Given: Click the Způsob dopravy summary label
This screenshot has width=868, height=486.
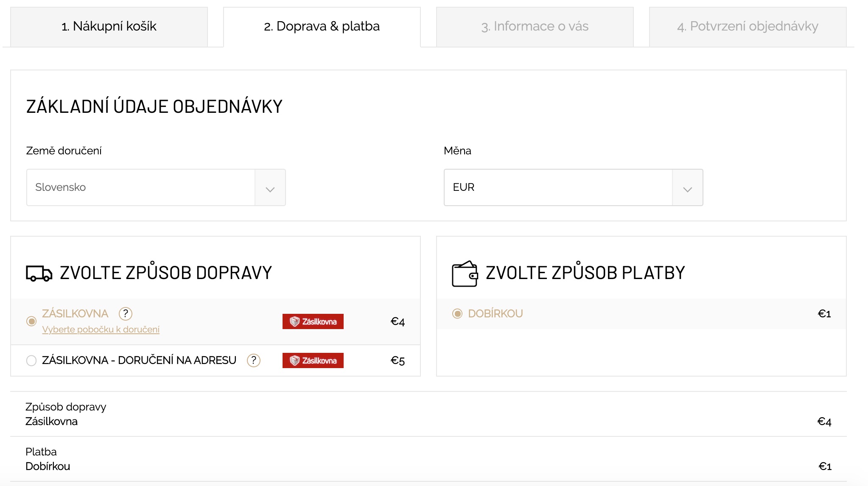Looking at the screenshot, I should [66, 407].
